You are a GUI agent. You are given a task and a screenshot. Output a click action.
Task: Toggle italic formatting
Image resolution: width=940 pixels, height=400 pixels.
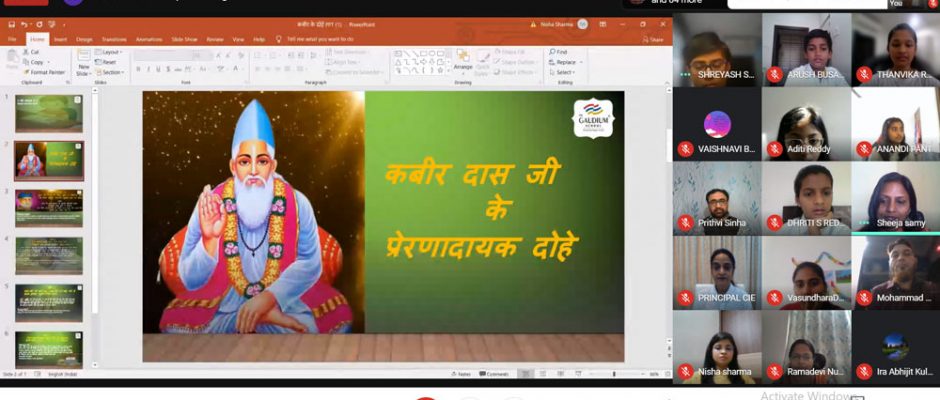pos(148,70)
